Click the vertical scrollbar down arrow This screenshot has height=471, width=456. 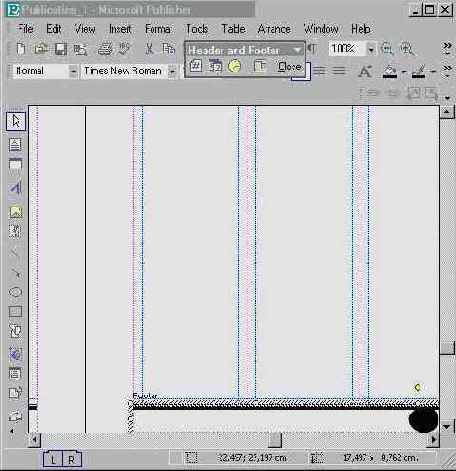click(x=447, y=426)
